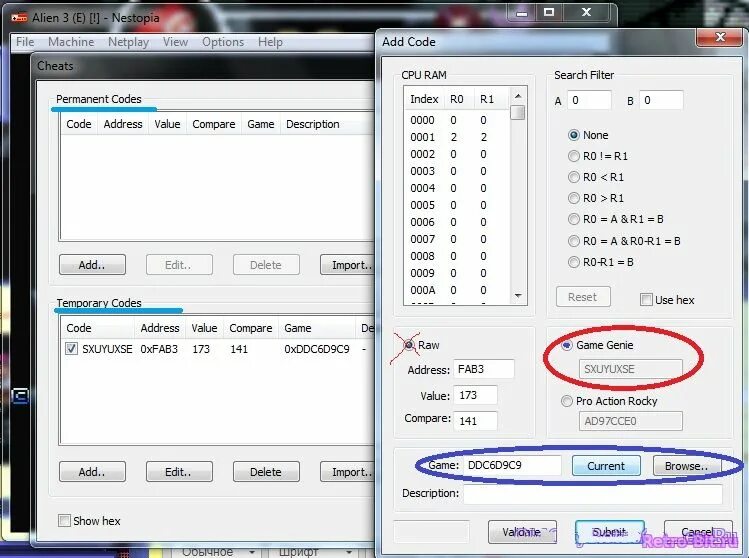Screen dimensions: 749x558
Task: Click the Compare field showing 141
Action: pyautogui.click(x=475, y=420)
